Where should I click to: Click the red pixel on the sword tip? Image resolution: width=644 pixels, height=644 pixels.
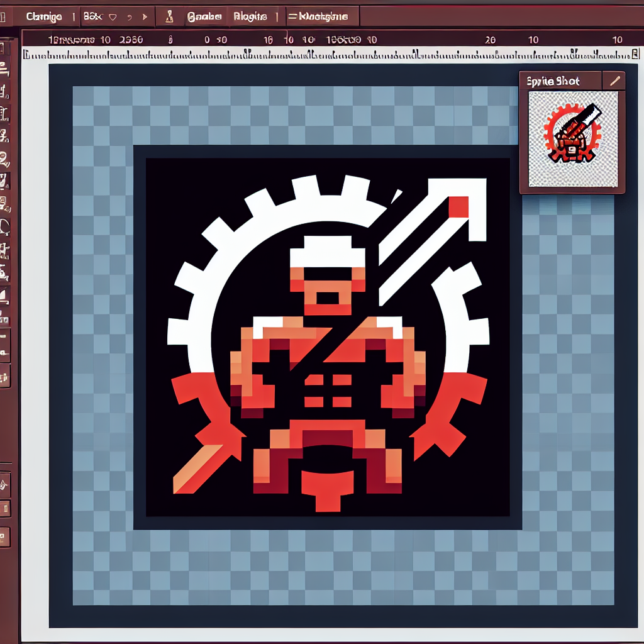pyautogui.click(x=458, y=207)
